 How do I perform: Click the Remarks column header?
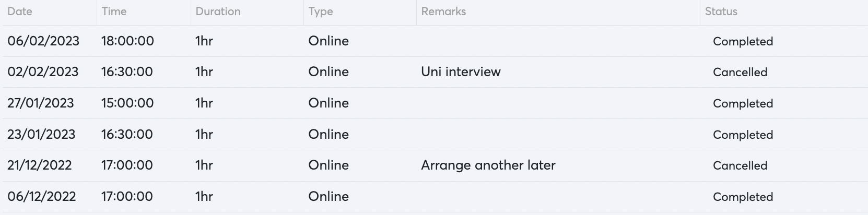(443, 11)
